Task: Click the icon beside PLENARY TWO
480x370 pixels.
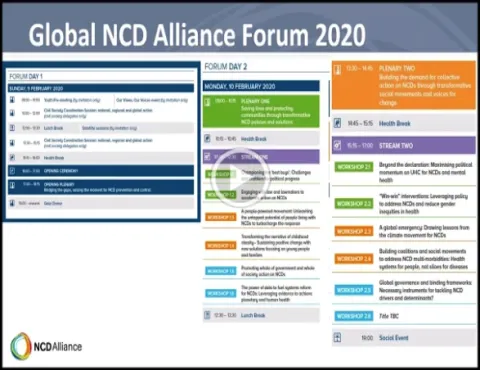Action: coord(337,69)
